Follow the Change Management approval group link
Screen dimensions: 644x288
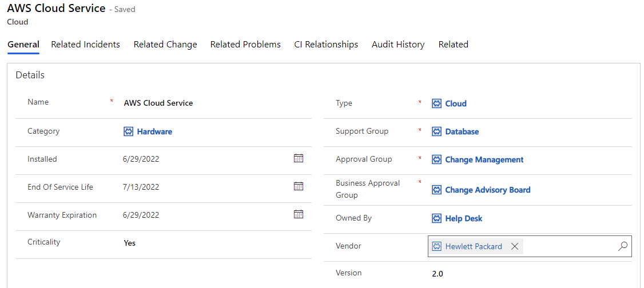tap(484, 160)
